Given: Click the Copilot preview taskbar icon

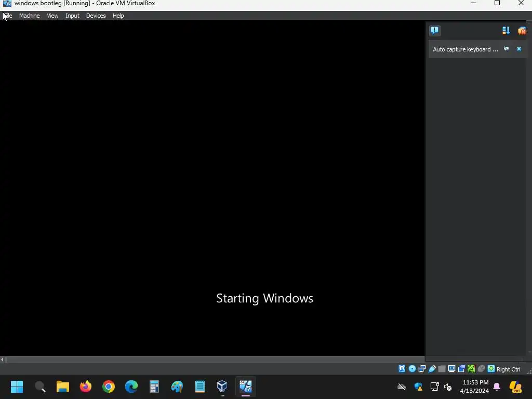Looking at the screenshot, I should tap(515, 387).
